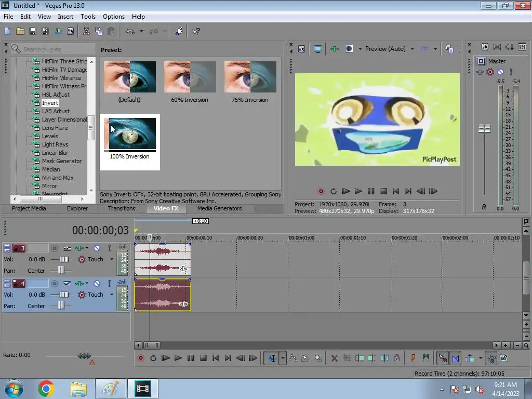Switch to the Explorer tab
This screenshot has width=532, height=399.
click(77, 208)
